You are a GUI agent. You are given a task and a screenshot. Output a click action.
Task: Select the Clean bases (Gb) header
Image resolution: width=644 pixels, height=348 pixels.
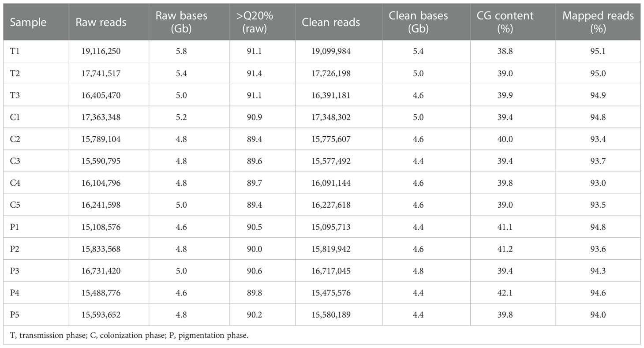(x=418, y=22)
